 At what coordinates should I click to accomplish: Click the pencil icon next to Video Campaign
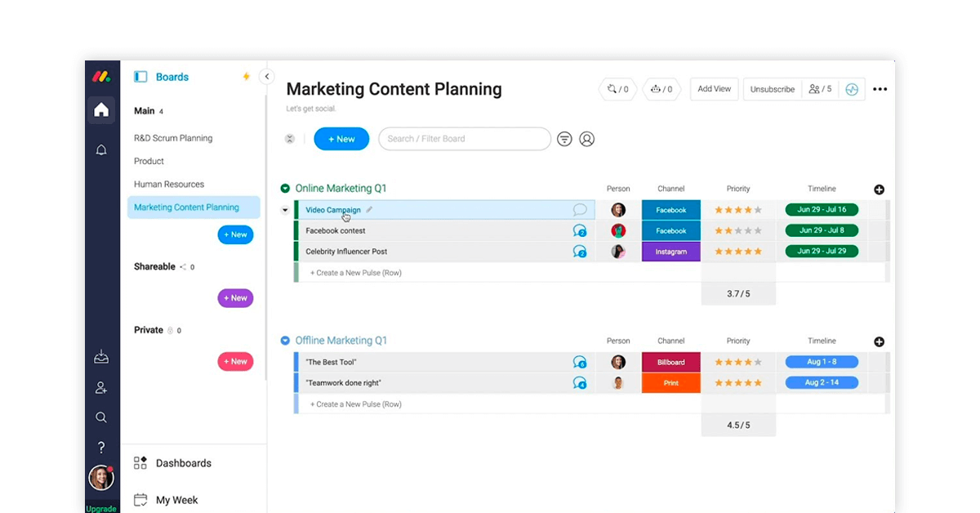(369, 210)
